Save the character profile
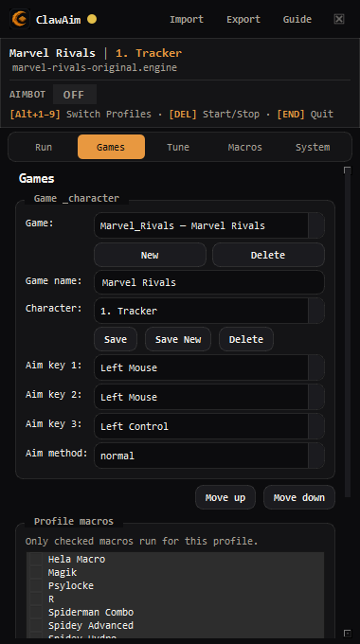 pyautogui.click(x=116, y=339)
